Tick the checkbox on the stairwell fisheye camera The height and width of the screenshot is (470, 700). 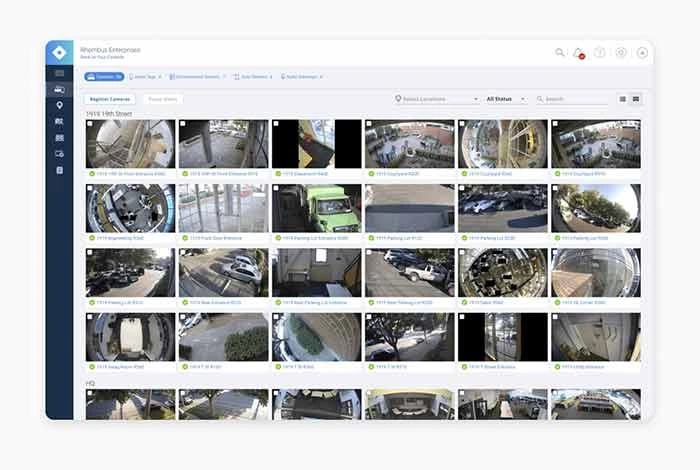coord(90,124)
